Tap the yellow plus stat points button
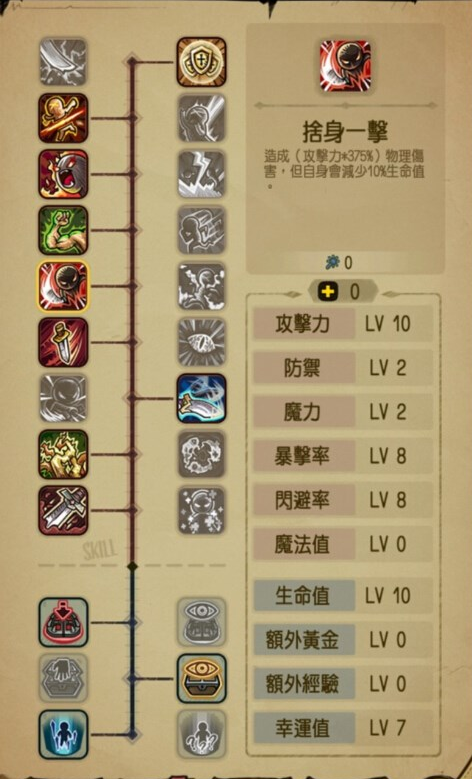The height and width of the screenshot is (779, 472). pos(328,292)
